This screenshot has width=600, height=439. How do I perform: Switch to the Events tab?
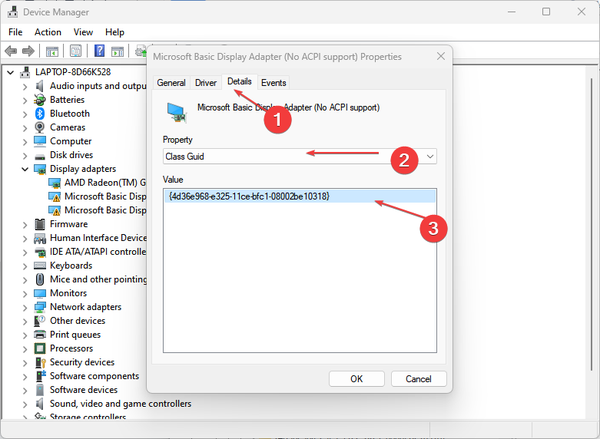(x=274, y=83)
